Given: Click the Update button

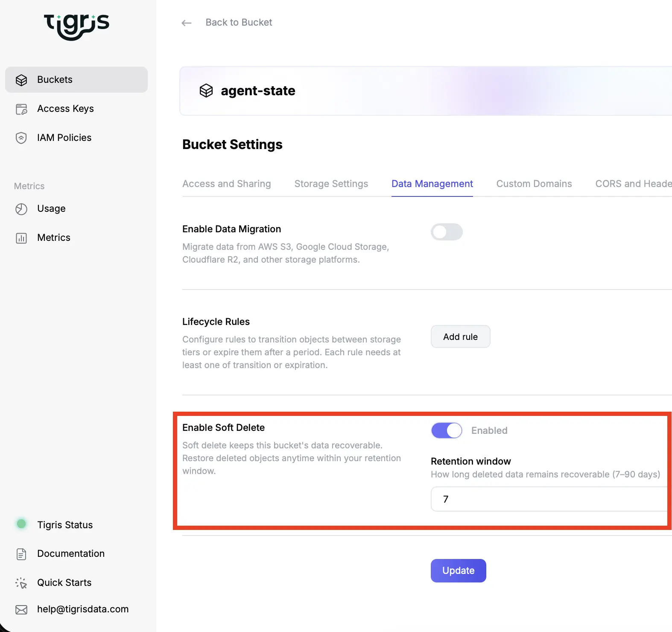Looking at the screenshot, I should point(458,571).
